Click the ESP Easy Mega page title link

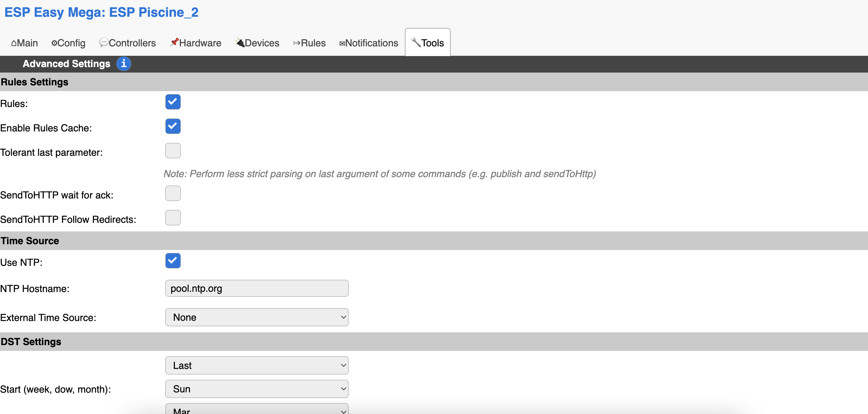(101, 12)
